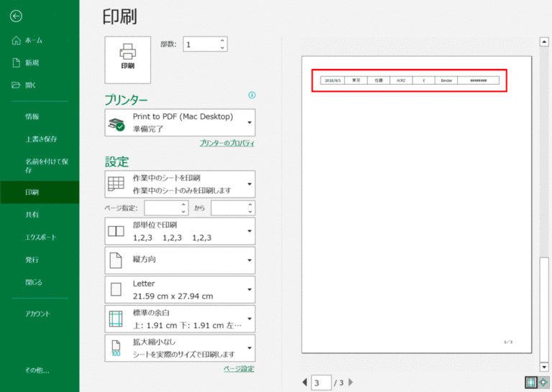Open the 開く folder item
The width and height of the screenshot is (552, 392).
coord(29,85)
